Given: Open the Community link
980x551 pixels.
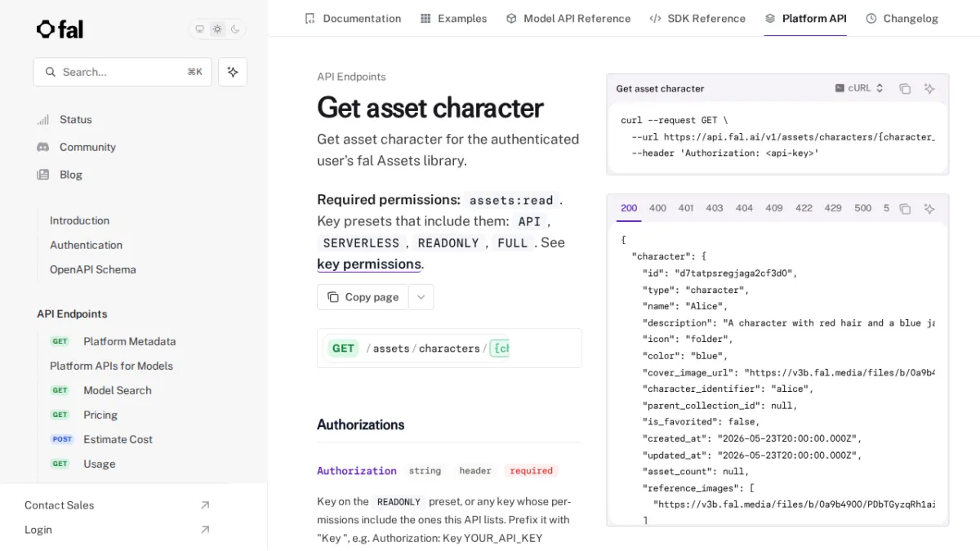Looking at the screenshot, I should [87, 147].
